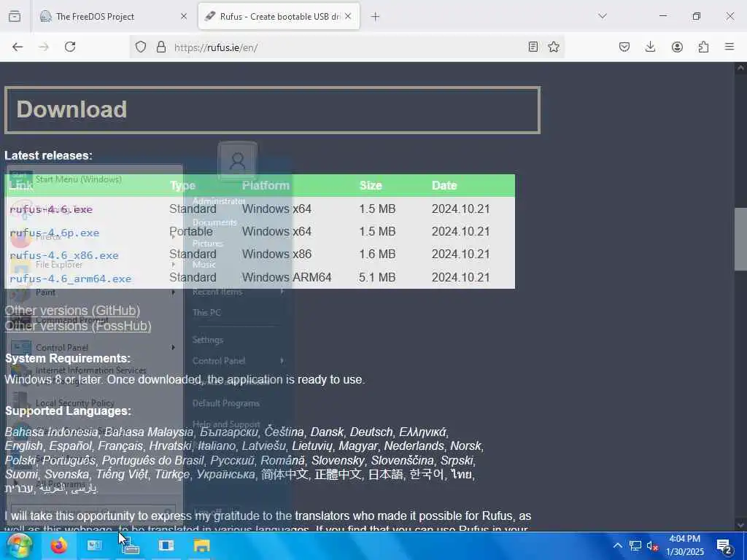This screenshot has height=560, width=747.
Task: Click the Size column header
Action: pos(371,186)
